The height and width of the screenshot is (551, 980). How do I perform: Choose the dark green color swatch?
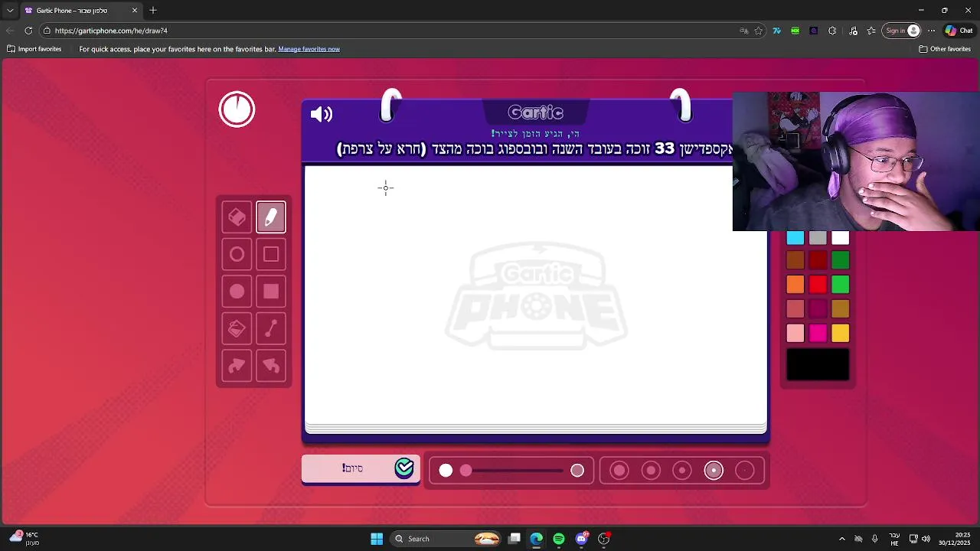(x=841, y=261)
